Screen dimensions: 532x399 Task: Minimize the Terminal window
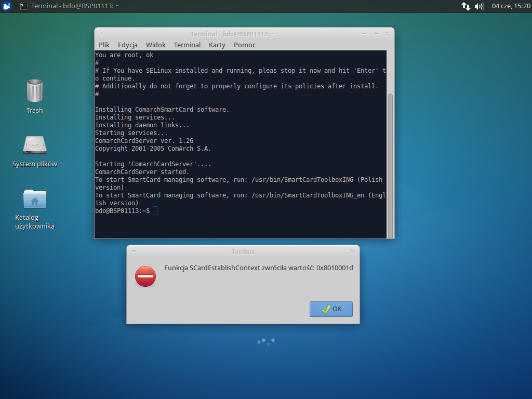tap(364, 34)
